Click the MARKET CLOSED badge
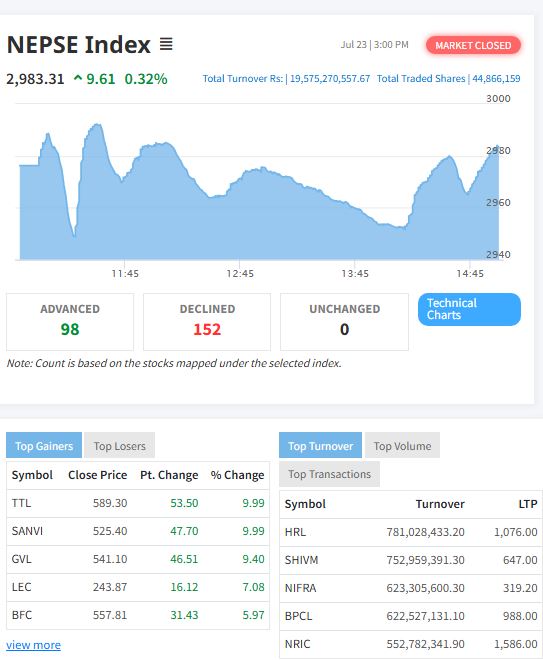 coord(473,45)
